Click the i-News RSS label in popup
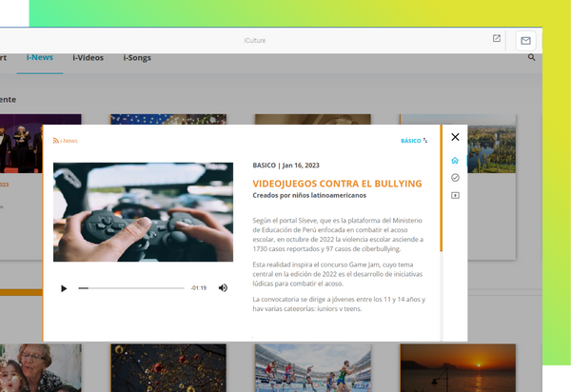 click(66, 141)
